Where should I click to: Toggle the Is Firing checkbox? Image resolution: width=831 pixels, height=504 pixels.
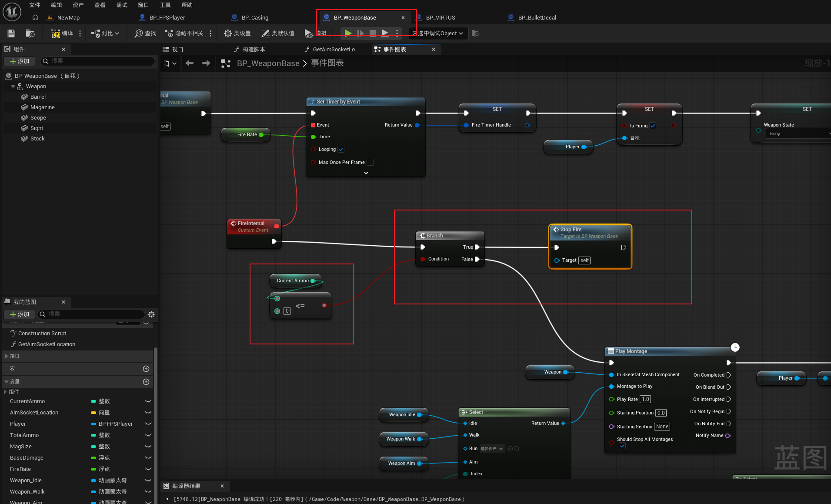(653, 126)
